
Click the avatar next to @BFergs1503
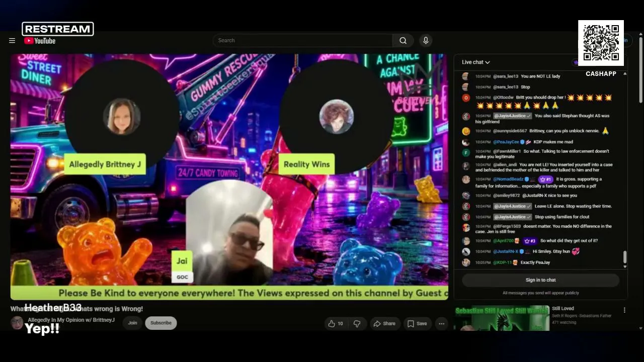(466, 228)
